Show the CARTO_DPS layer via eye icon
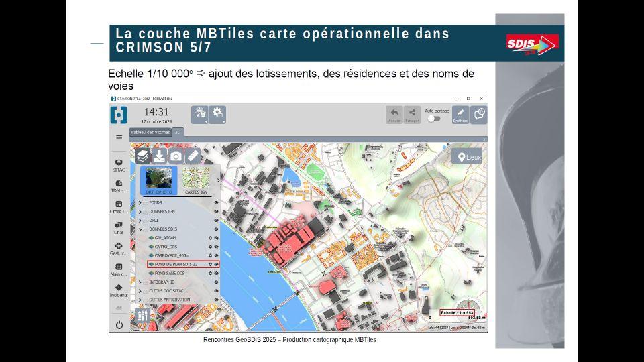 point(217,247)
